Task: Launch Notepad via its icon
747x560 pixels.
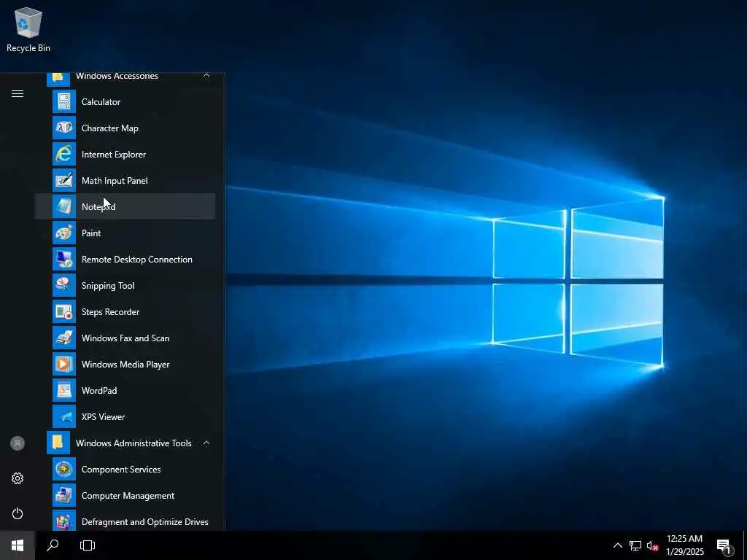Action: 64,206
